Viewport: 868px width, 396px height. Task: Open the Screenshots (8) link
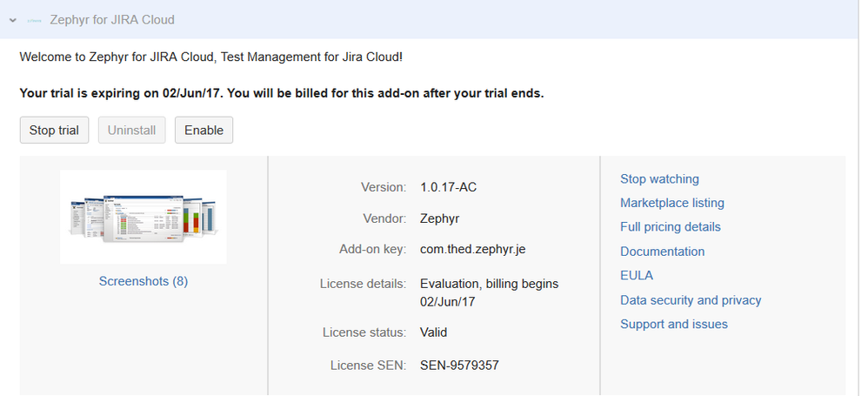click(144, 281)
